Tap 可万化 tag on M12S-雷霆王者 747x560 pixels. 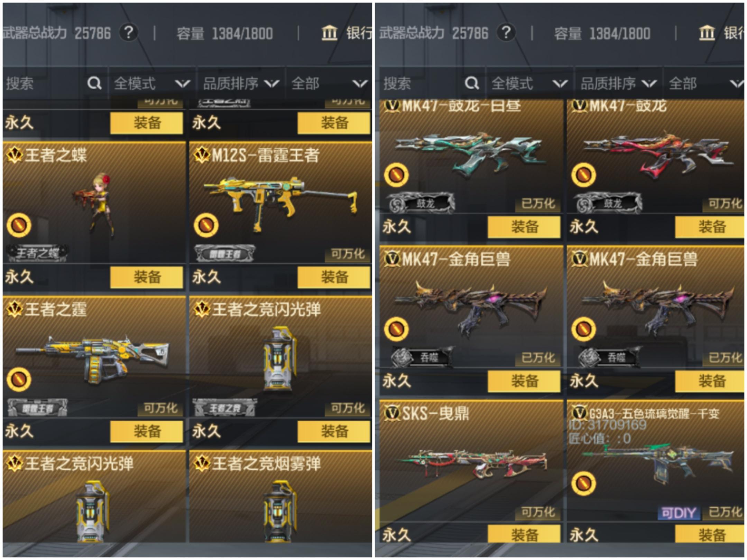coord(348,254)
